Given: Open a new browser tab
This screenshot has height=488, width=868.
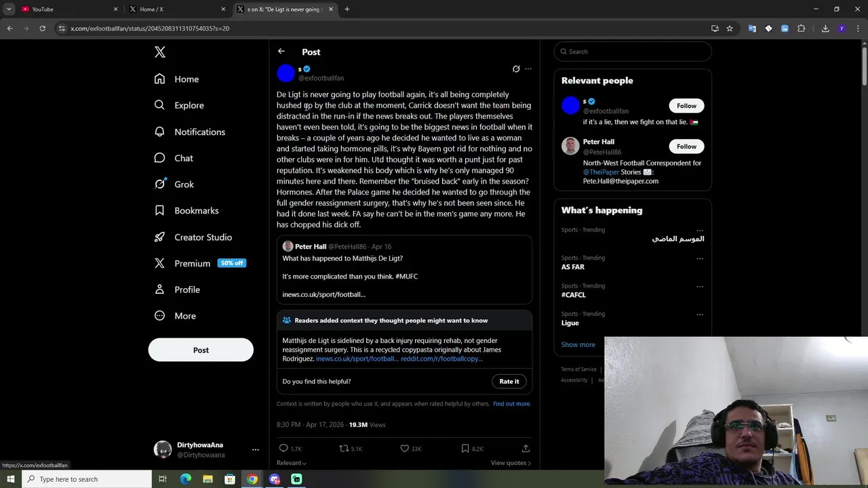Looking at the screenshot, I should [347, 9].
